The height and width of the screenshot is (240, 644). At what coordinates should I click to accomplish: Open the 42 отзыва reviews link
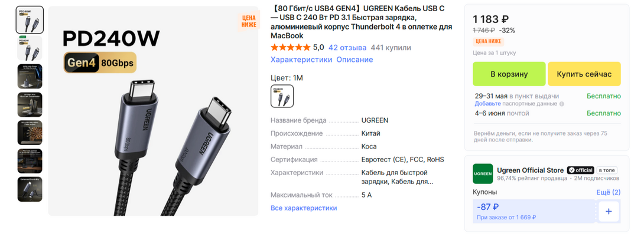point(347,48)
